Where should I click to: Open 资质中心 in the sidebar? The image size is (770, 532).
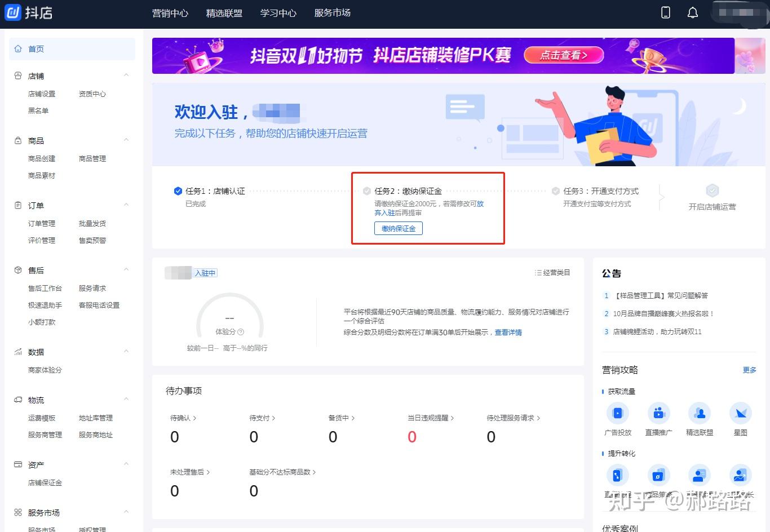92,94
